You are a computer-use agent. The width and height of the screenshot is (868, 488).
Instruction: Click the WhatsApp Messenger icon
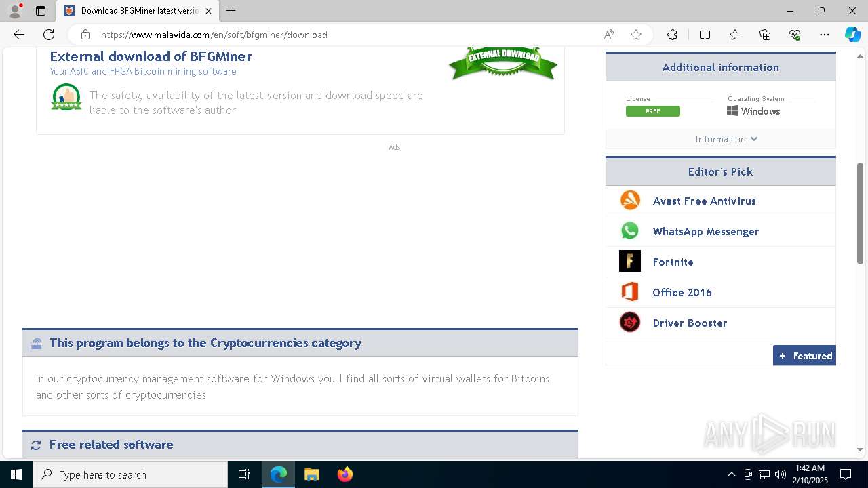(630, 231)
